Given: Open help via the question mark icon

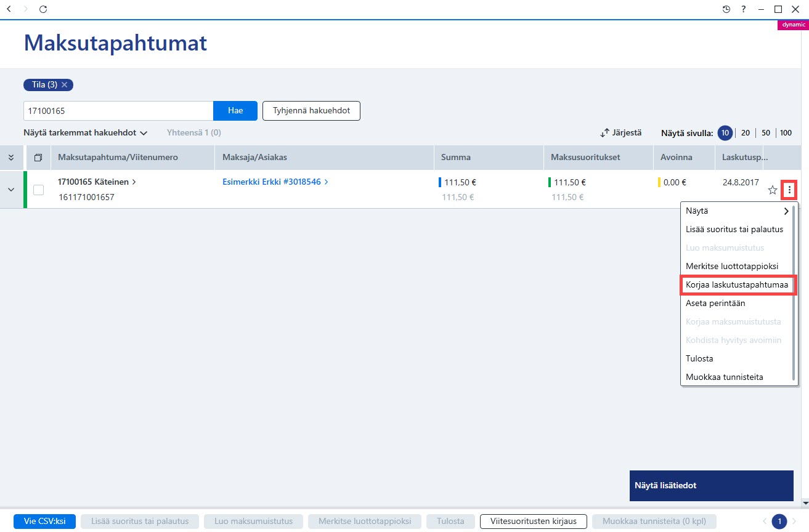Looking at the screenshot, I should pos(744,9).
